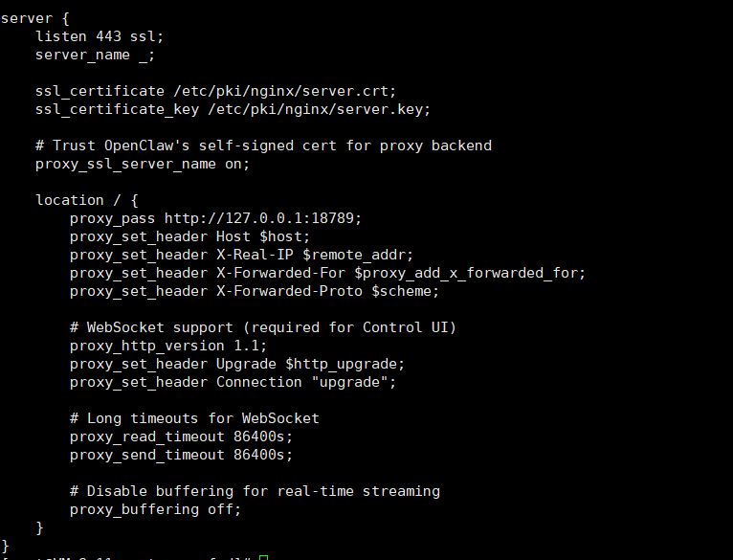Click the "# WebSocket support" comment line

[x=263, y=327]
